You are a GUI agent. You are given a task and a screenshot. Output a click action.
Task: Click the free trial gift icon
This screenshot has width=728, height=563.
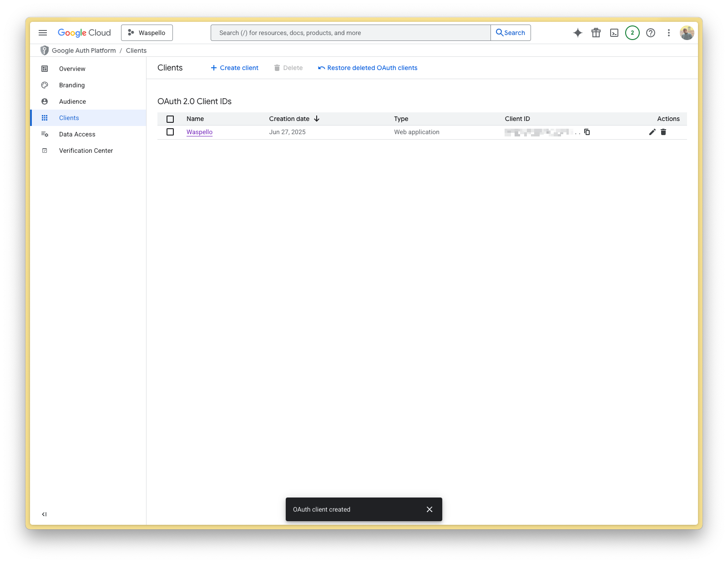(x=596, y=32)
